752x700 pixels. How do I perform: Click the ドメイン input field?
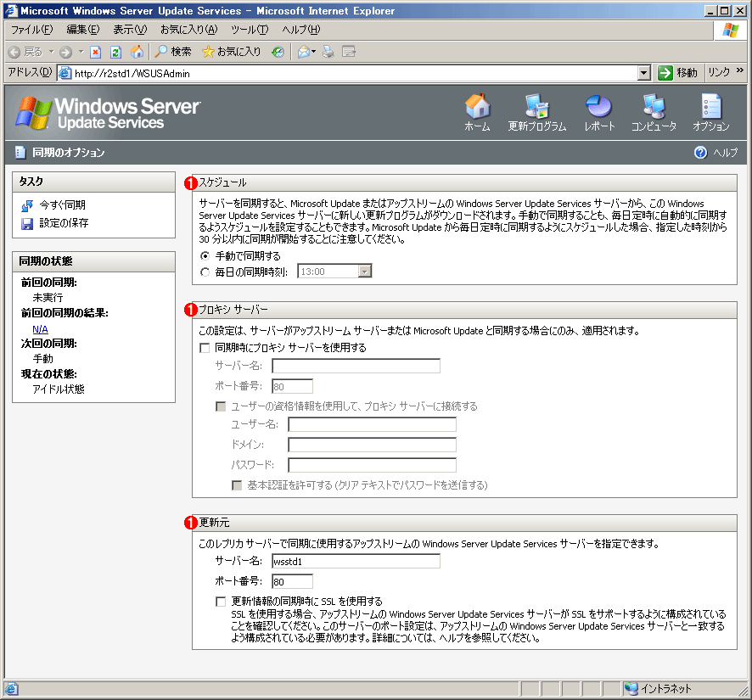[x=372, y=445]
